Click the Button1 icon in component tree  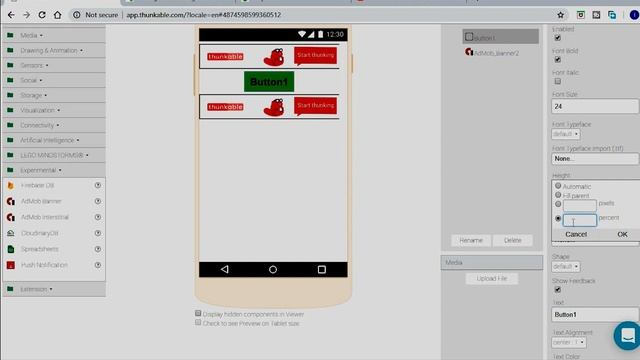click(469, 37)
